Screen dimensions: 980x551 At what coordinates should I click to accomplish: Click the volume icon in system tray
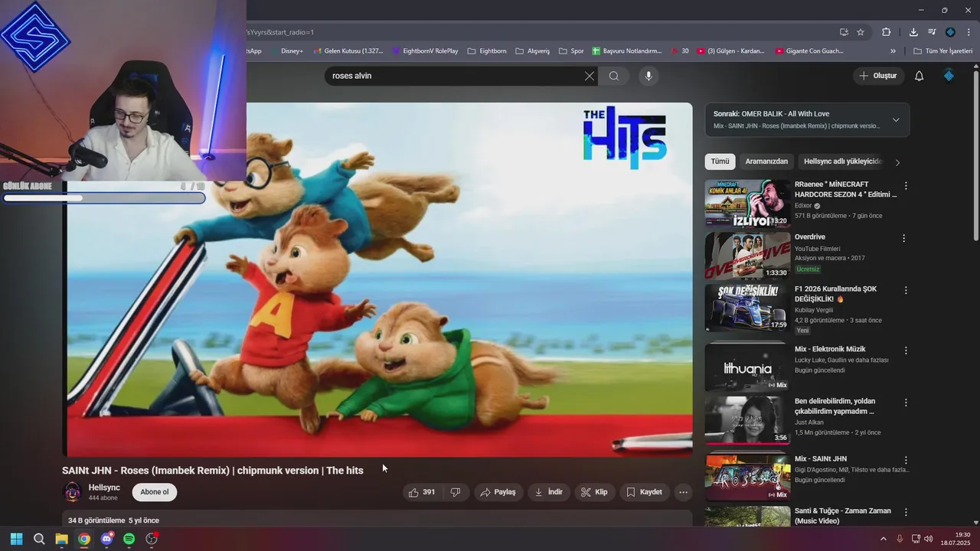pyautogui.click(x=928, y=539)
